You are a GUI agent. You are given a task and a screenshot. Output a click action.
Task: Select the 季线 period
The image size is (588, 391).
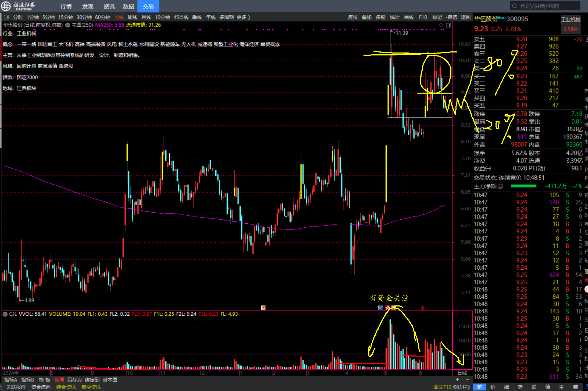197,17
